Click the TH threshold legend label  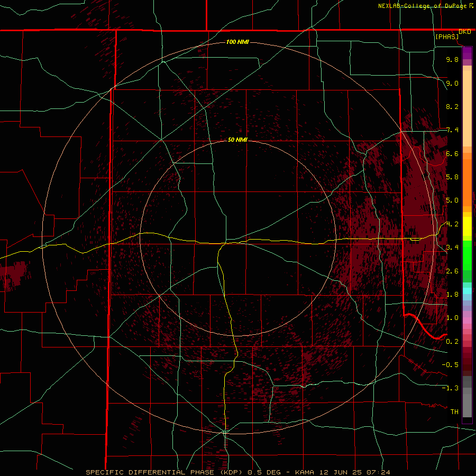click(454, 412)
